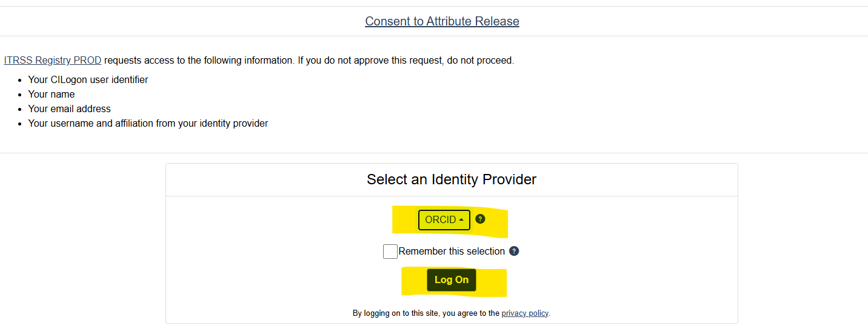Screen dimensions: 868x334
Task: Click the help icon beside ORCID dropdown
Action: 480,219
